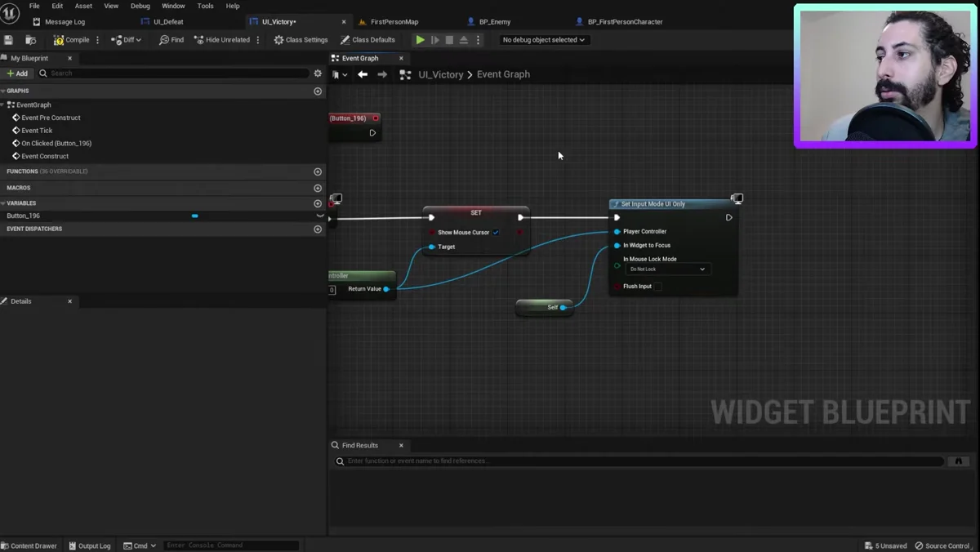Open Class Defaults

(x=367, y=40)
